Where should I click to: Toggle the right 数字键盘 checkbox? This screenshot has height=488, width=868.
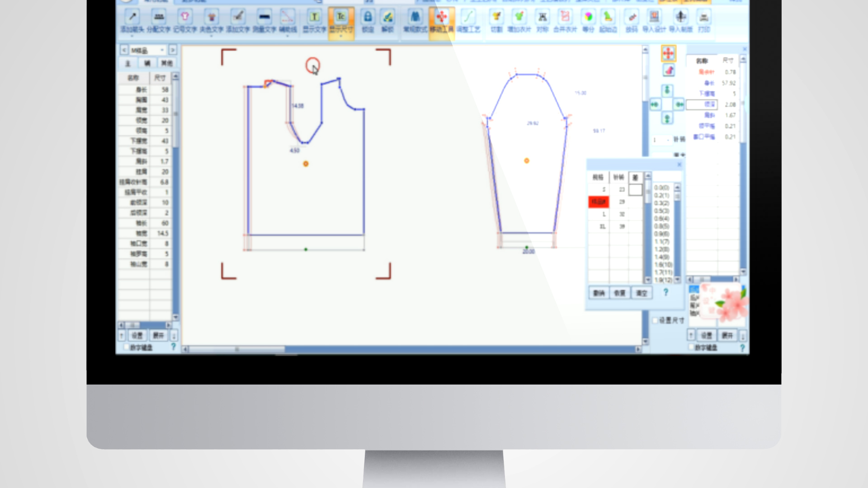(x=691, y=347)
